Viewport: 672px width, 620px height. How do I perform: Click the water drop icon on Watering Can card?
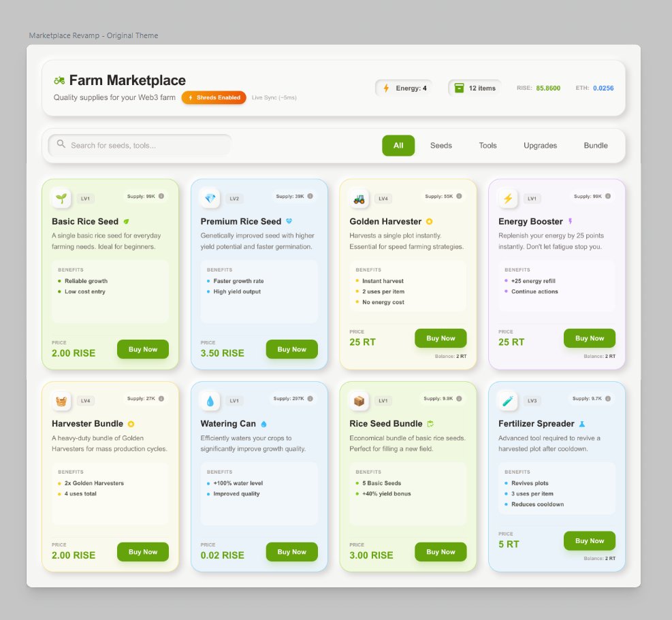point(210,401)
